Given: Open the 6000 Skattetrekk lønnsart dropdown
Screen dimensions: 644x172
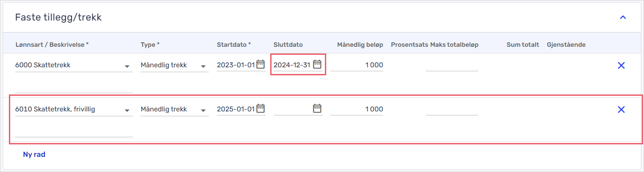Looking at the screenshot, I should pyautogui.click(x=74, y=66).
